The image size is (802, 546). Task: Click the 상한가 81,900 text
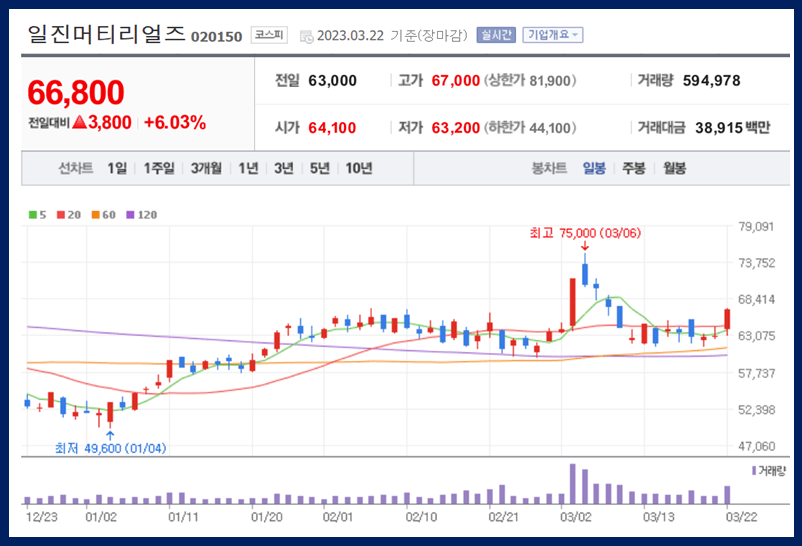[x=530, y=80]
